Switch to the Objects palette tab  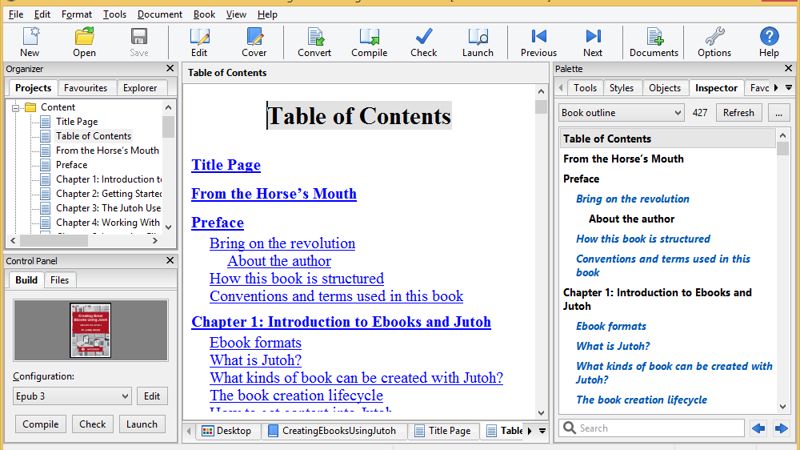(x=664, y=88)
